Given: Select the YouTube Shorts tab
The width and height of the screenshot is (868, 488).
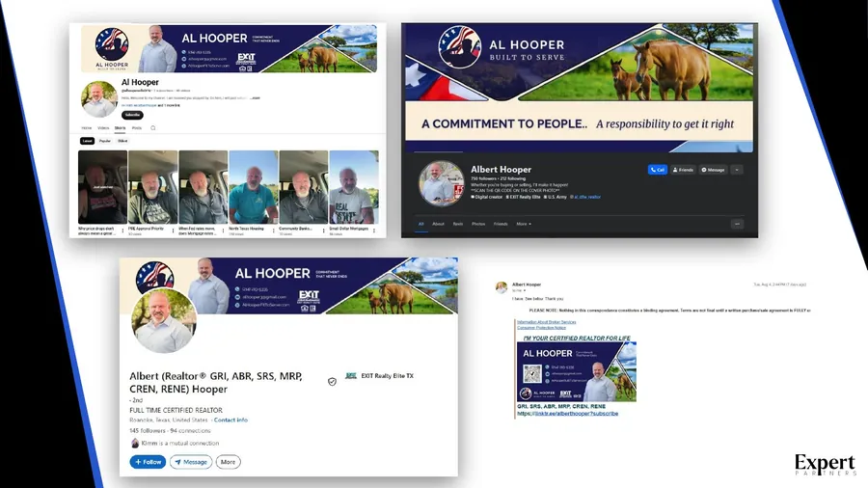Looking at the screenshot, I should click(x=121, y=128).
